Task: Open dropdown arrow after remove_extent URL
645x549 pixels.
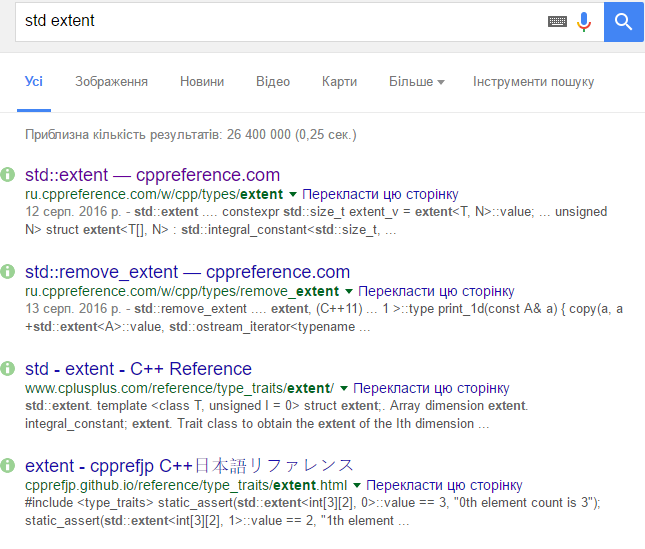Action: (349, 291)
